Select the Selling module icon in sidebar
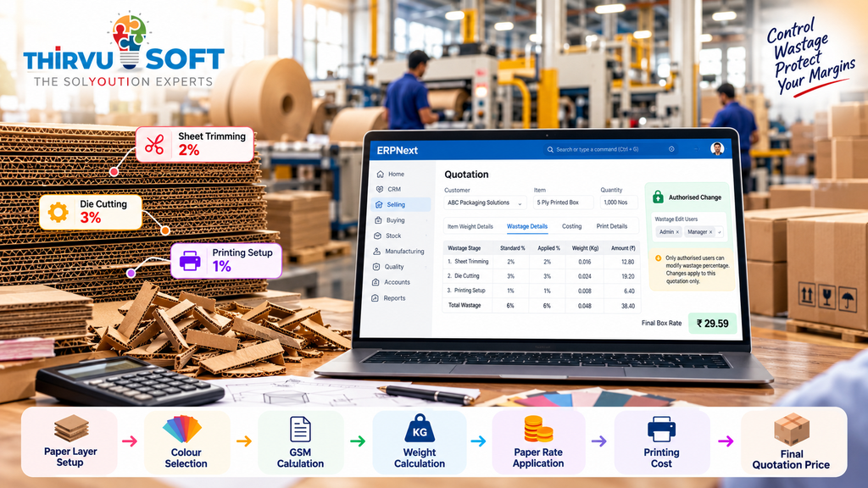 pyautogui.click(x=379, y=205)
